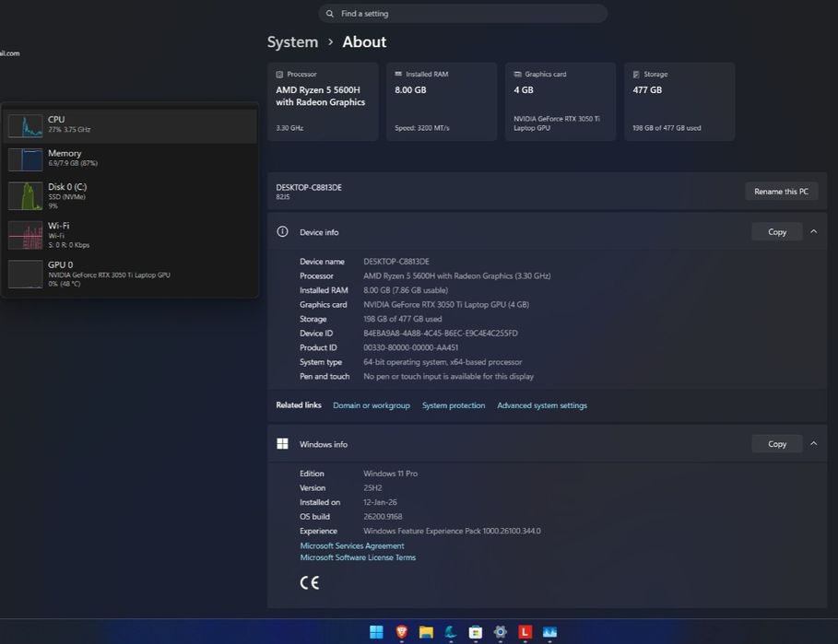
Task: Click 198 GB of 477 GB used card text
Action: (x=667, y=128)
